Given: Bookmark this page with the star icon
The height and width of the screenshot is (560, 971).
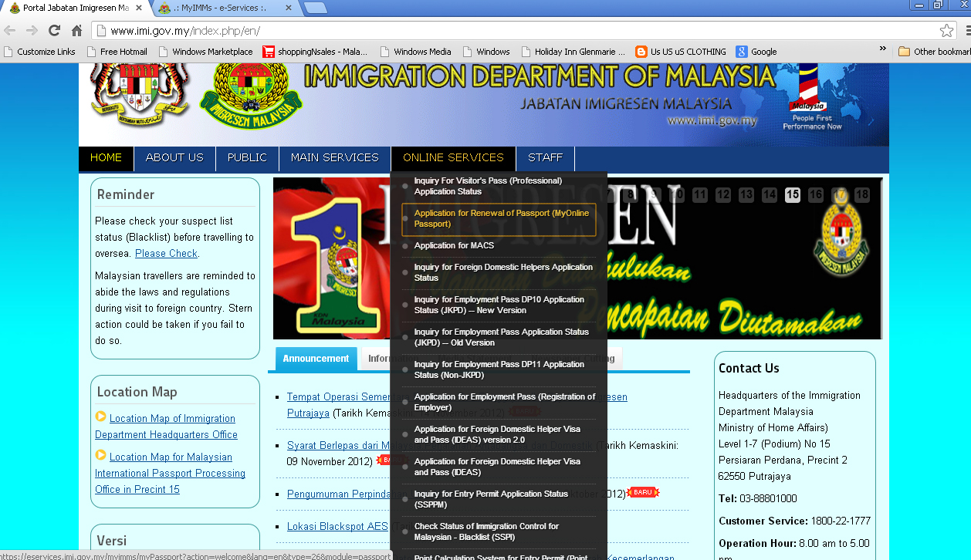Looking at the screenshot, I should tap(946, 31).
